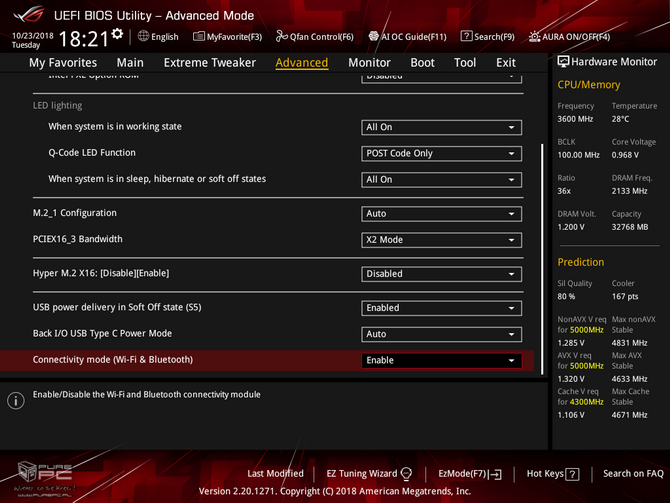Open USB power delivery S5 dropdown

pos(441,308)
